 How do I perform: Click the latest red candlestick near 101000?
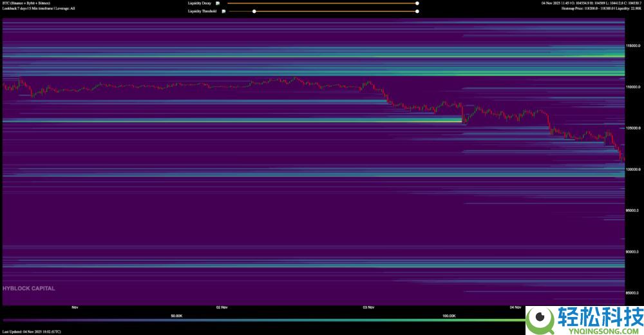click(x=623, y=160)
